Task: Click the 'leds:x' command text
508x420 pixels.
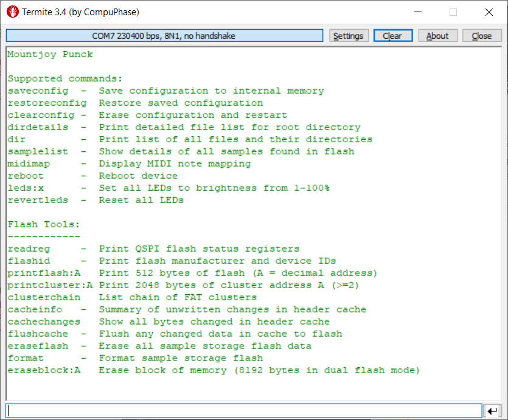Action: pyautogui.click(x=26, y=188)
